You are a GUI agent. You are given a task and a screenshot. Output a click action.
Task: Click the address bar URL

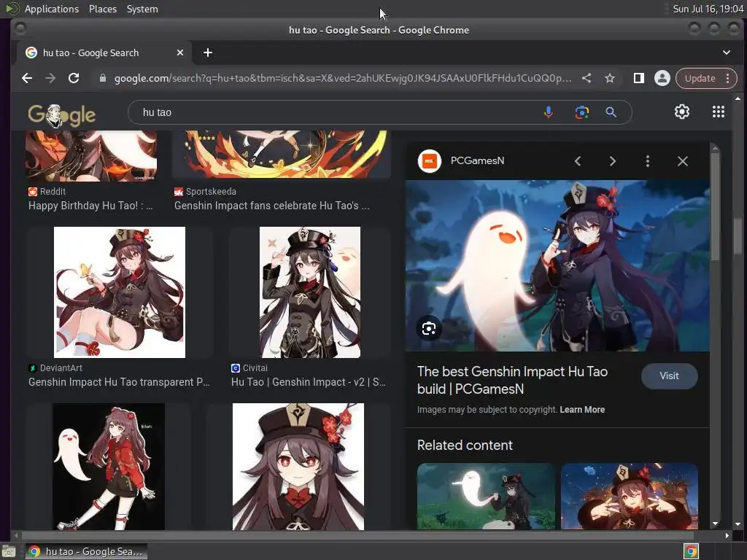point(343,78)
